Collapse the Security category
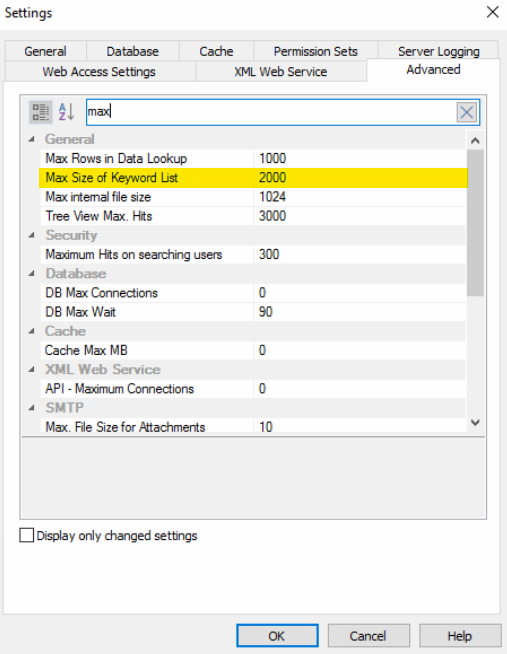This screenshot has width=507, height=654. click(32, 235)
